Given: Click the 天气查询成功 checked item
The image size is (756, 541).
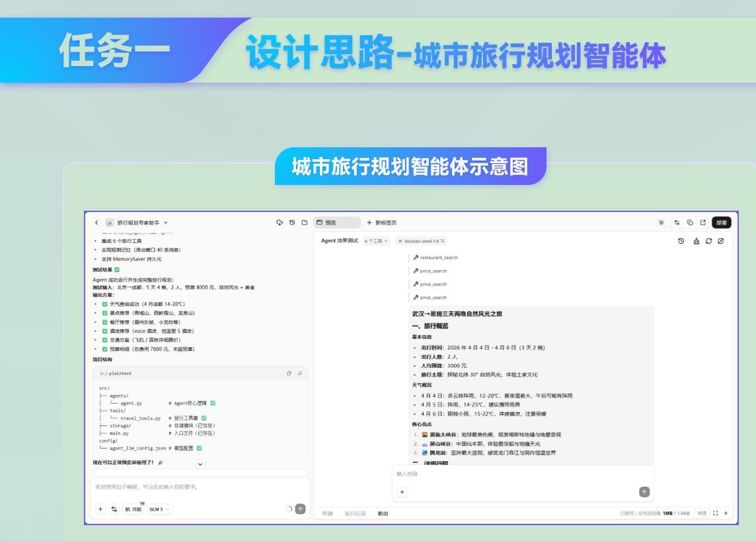Looking at the screenshot, I should [143, 304].
